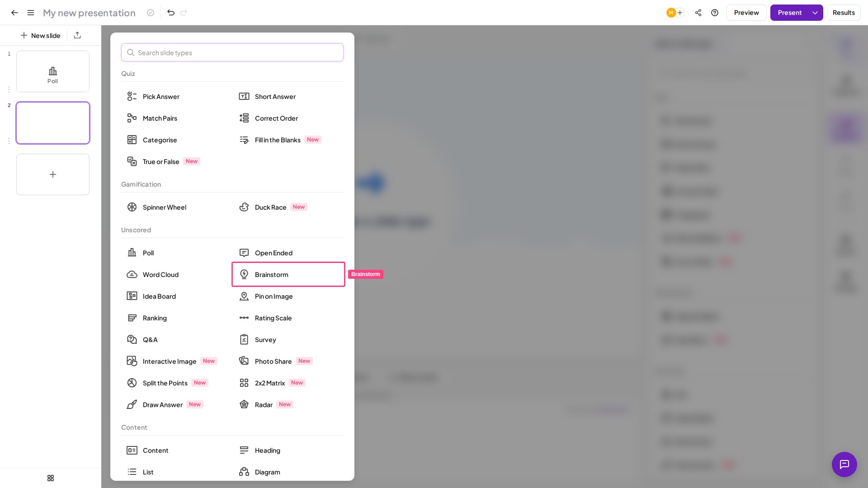Image resolution: width=868 pixels, height=488 pixels.
Task: Select Match Pairs quiz type
Action: click(176, 118)
